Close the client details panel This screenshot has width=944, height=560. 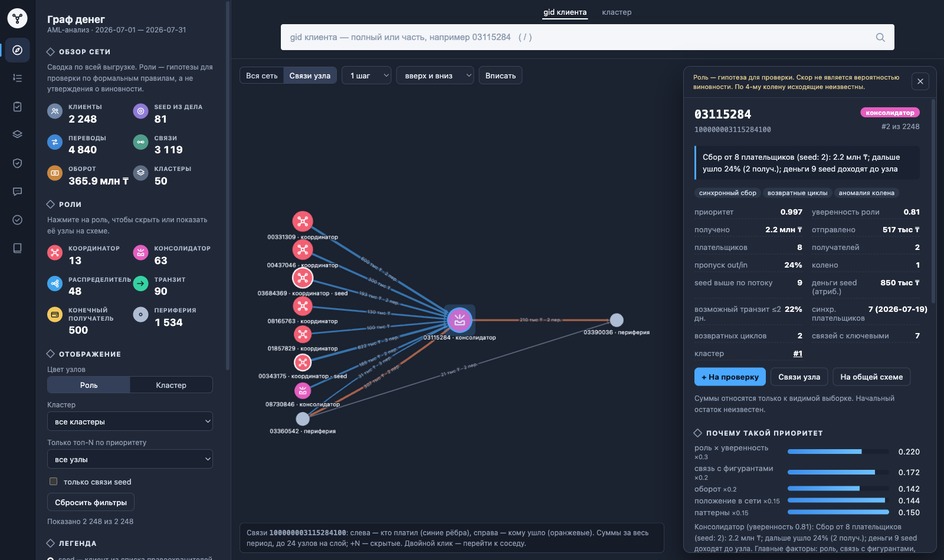pos(920,81)
